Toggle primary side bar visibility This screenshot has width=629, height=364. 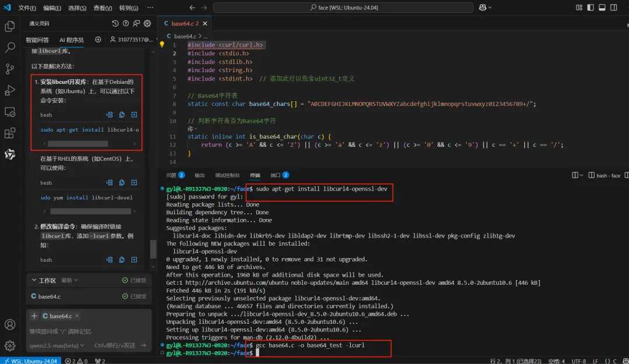click(591, 8)
